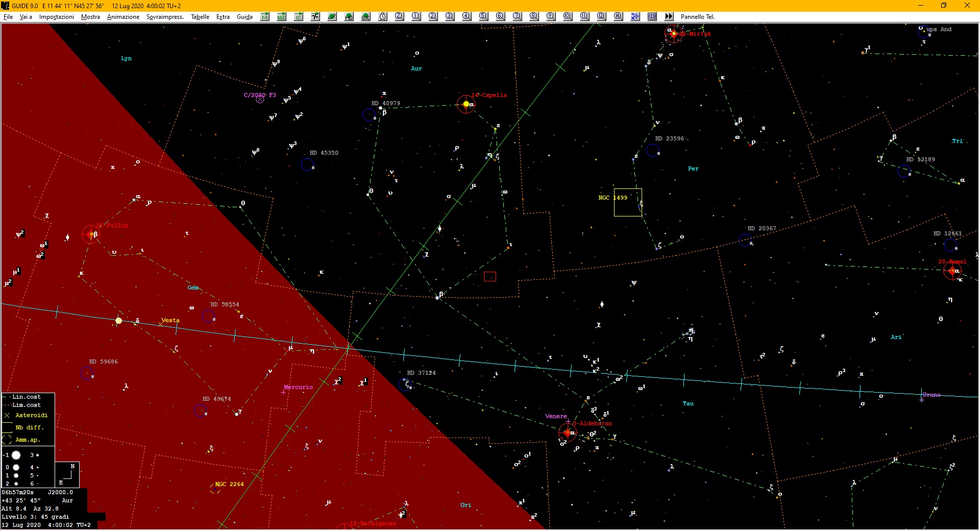Viewport: 980px width, 531px height.
Task: Click the 12 Lug 2020 4:00:02 date line
Action: click(46, 525)
